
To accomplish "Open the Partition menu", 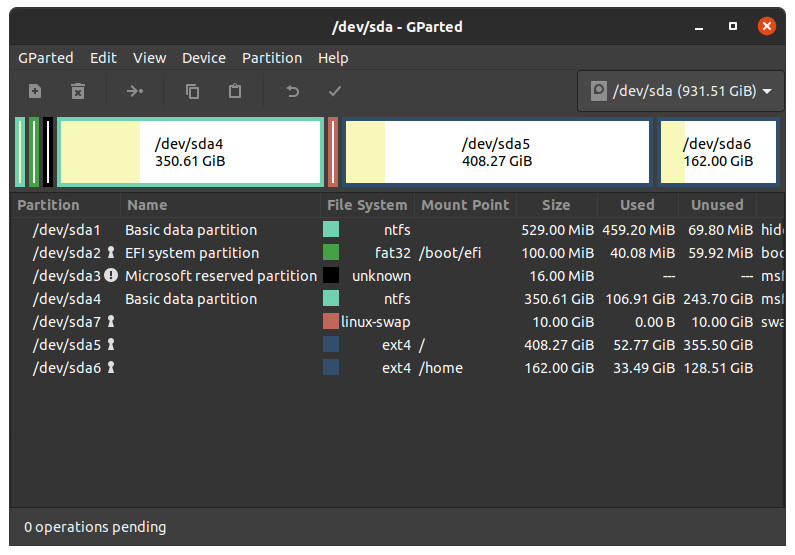I will point(272,58).
